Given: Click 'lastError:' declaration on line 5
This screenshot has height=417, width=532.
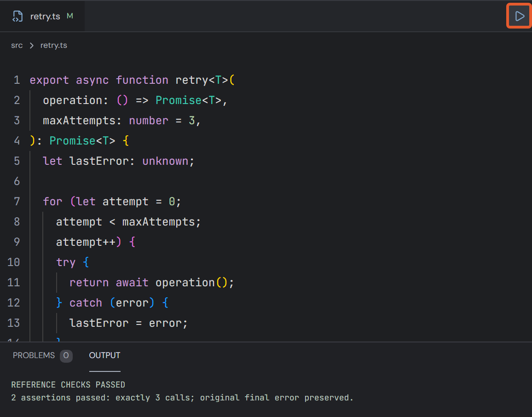Looking at the screenshot, I should pyautogui.click(x=102, y=161).
